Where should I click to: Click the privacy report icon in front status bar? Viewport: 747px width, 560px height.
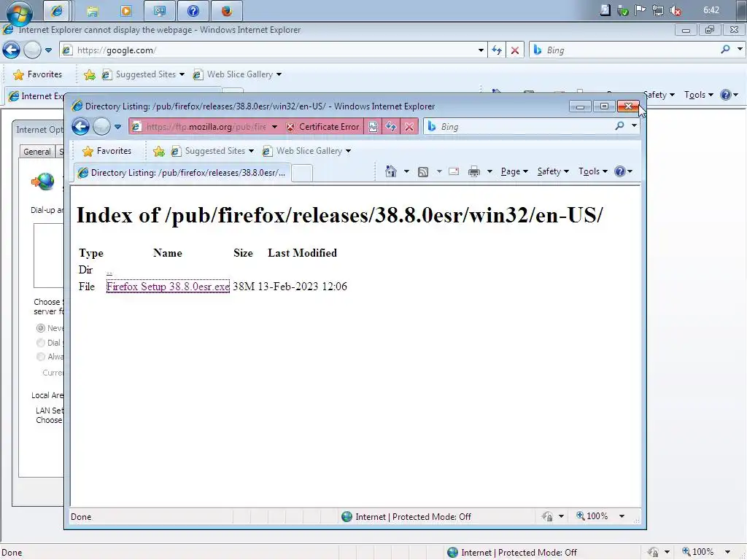(x=547, y=516)
